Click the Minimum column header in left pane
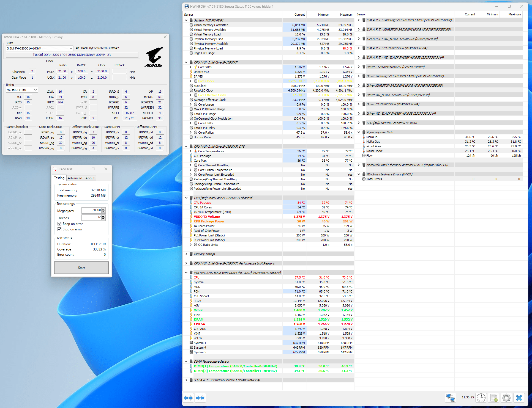Viewport: 532px width, 408px height. click(319, 15)
